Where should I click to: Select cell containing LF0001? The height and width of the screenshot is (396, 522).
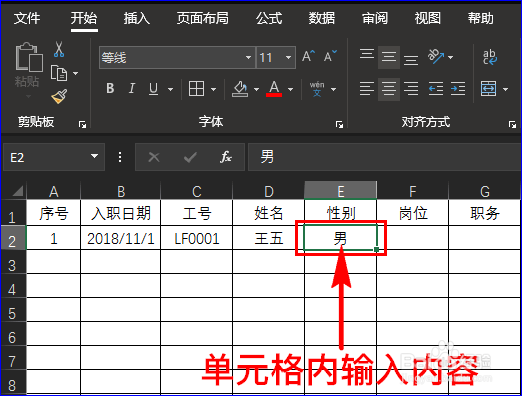coord(197,238)
